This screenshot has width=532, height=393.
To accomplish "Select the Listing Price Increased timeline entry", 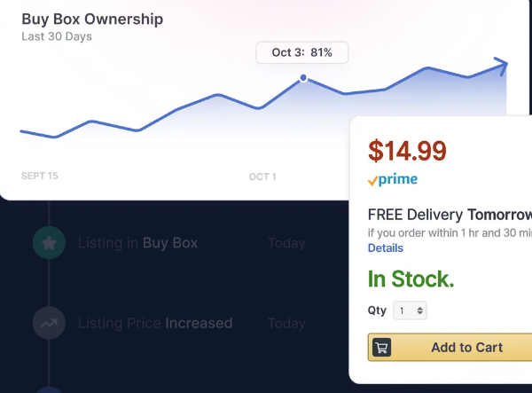I will 155,323.
